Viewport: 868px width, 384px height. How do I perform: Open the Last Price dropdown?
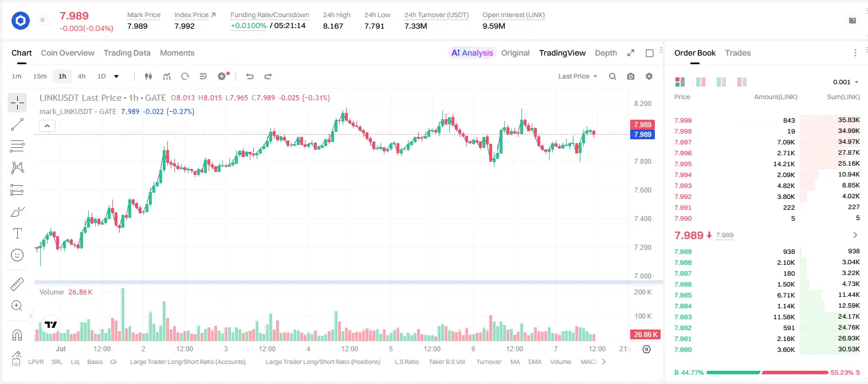578,76
